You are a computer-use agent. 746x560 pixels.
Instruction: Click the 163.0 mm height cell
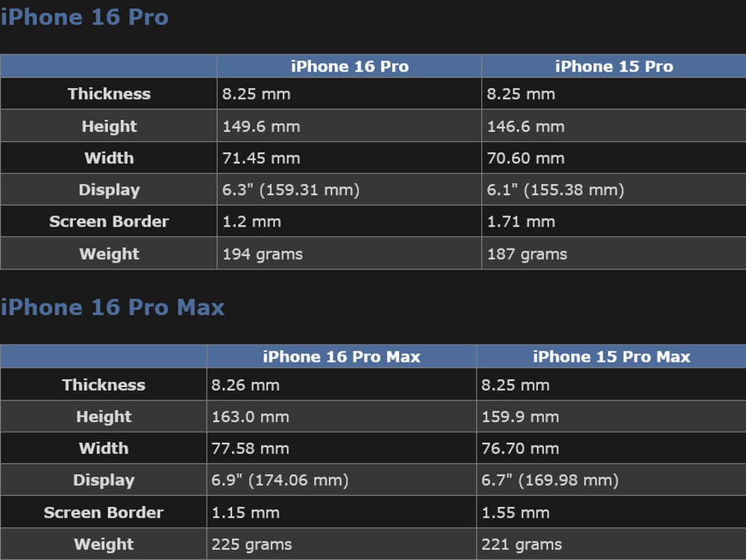[341, 416]
